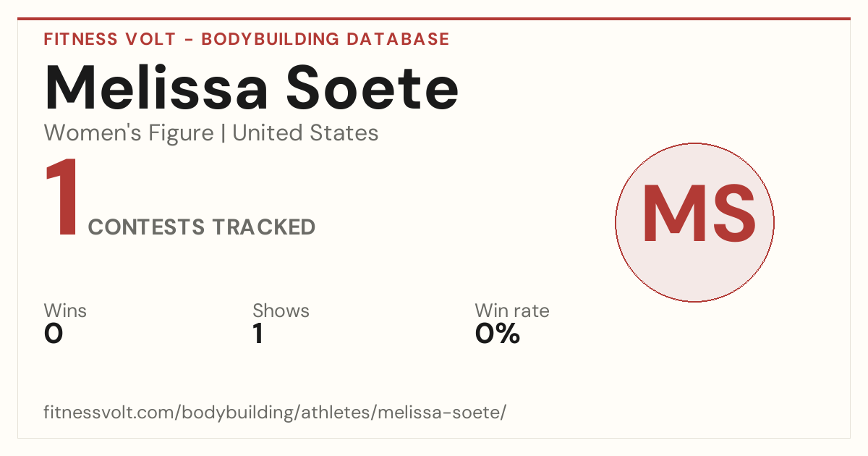Click the United States country label

(305, 133)
